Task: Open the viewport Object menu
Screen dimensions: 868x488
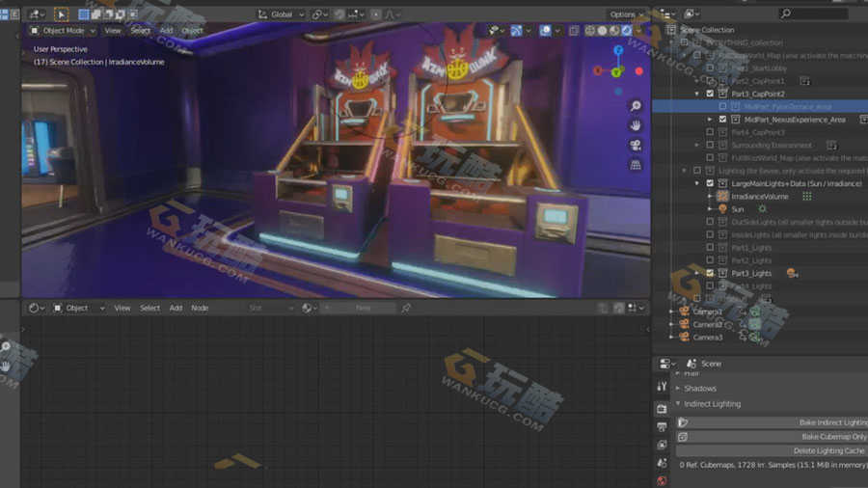Action: coord(192,31)
